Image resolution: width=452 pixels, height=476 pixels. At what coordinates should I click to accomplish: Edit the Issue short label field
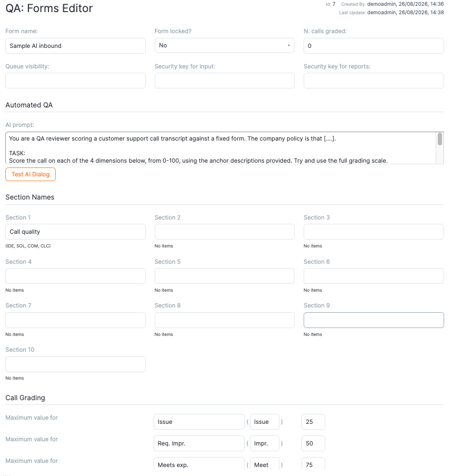[x=265, y=422]
